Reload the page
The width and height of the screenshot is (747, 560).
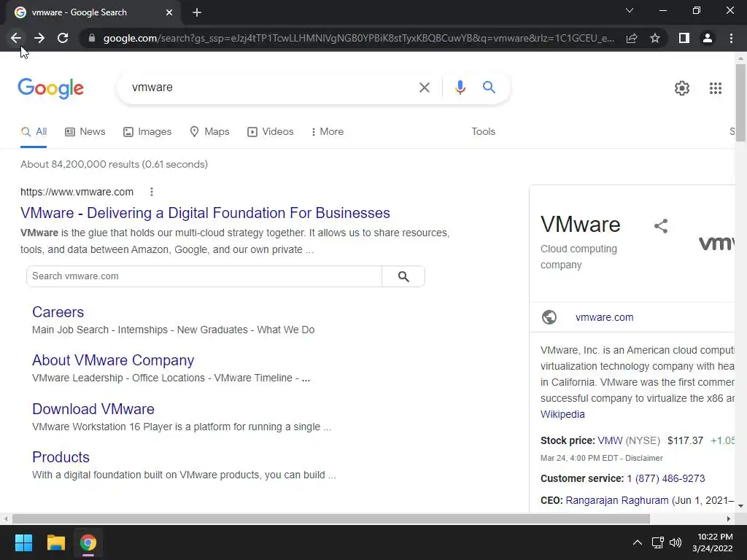[x=63, y=38]
